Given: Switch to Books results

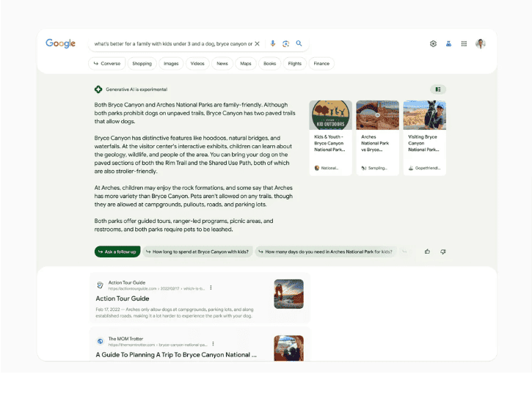Looking at the screenshot, I should pyautogui.click(x=270, y=63).
